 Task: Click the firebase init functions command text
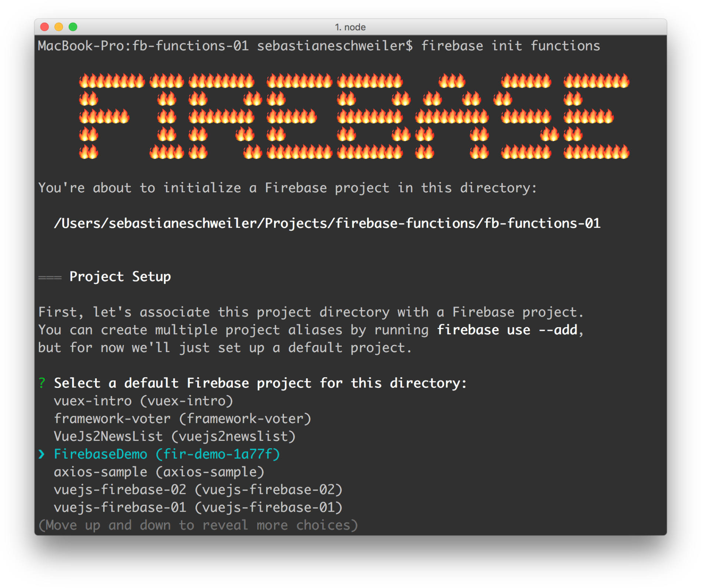(511, 45)
